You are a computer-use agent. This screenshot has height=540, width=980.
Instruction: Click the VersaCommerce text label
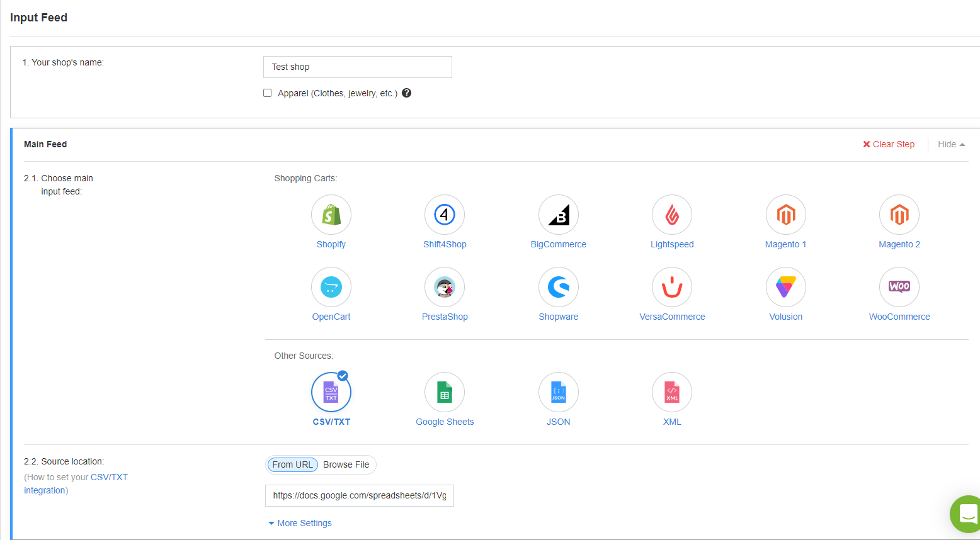click(672, 317)
